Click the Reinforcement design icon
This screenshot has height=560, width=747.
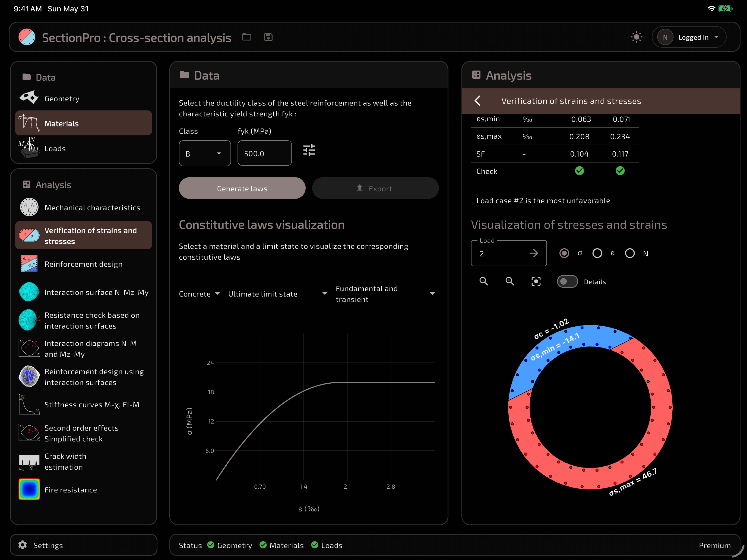point(29,264)
